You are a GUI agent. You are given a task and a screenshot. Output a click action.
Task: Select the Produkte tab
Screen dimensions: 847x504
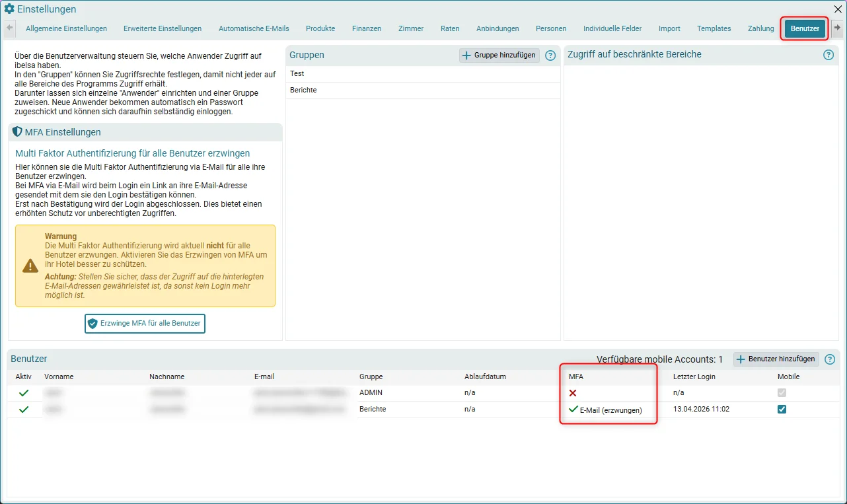tap(320, 28)
